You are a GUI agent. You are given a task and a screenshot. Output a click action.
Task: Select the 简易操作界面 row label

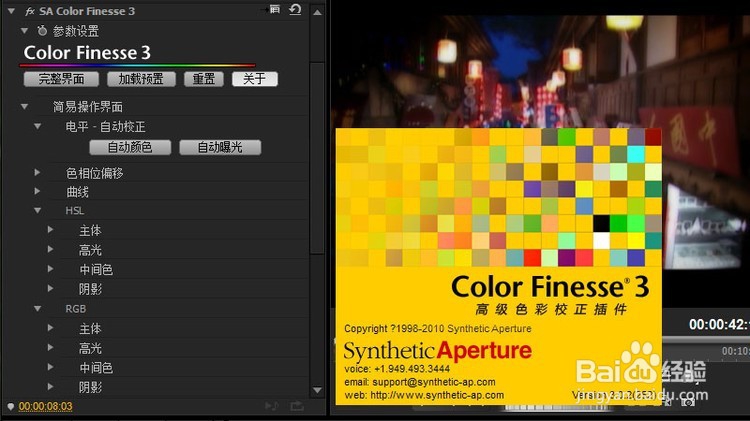tap(88, 107)
